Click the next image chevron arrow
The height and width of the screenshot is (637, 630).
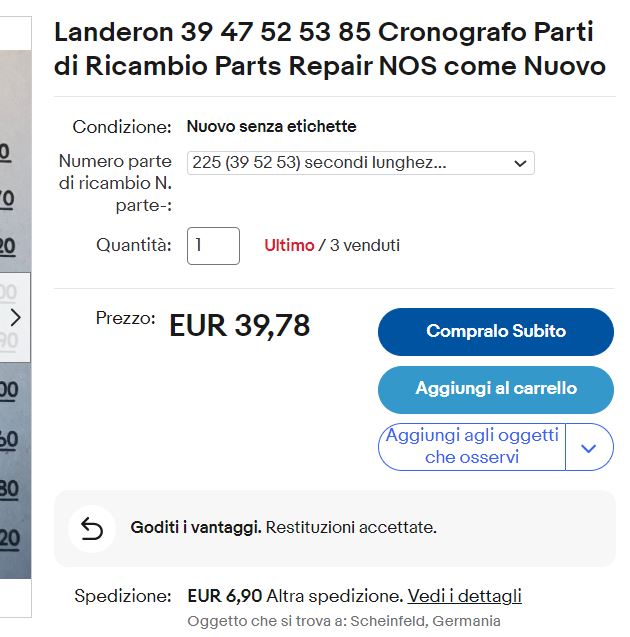[x=15, y=318]
